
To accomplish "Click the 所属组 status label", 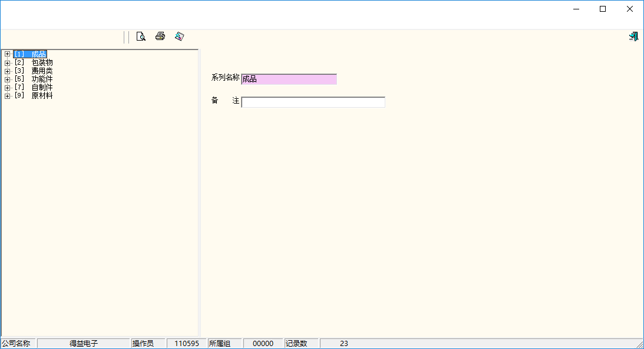I will coord(220,344).
